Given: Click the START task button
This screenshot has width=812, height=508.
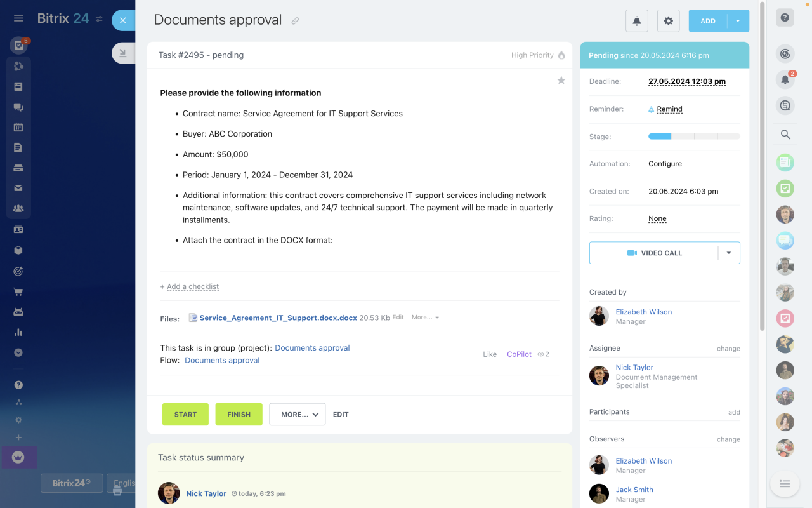Looking at the screenshot, I should (185, 414).
